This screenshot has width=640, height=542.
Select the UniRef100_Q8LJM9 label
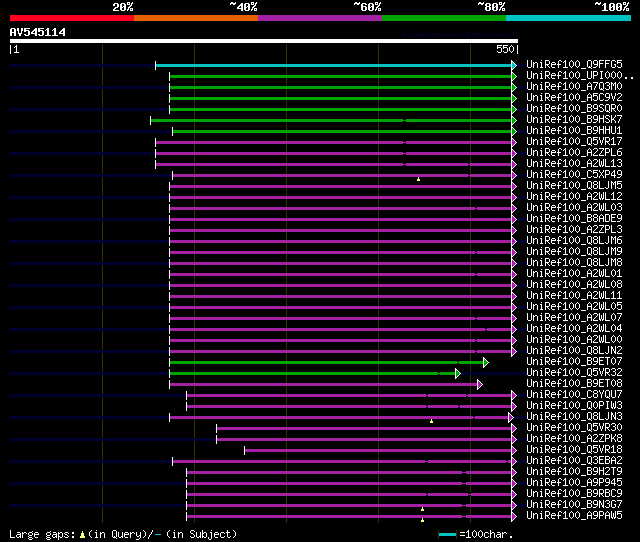[574, 252]
